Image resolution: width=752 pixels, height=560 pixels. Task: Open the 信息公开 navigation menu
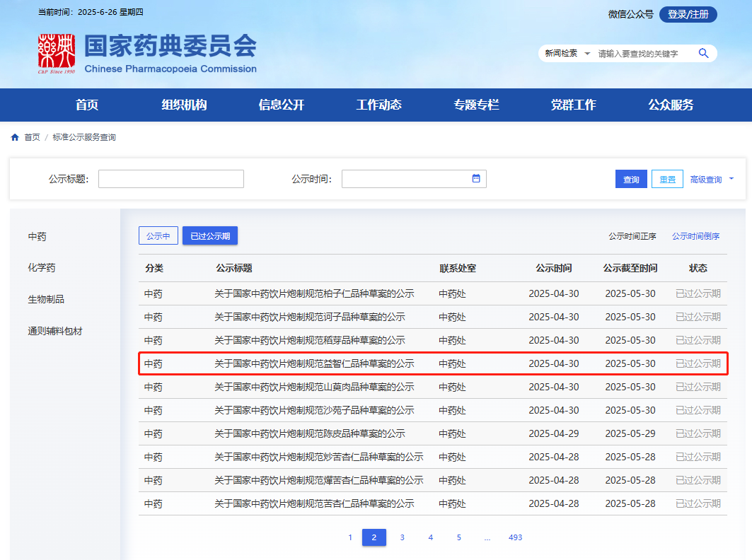coord(281,105)
